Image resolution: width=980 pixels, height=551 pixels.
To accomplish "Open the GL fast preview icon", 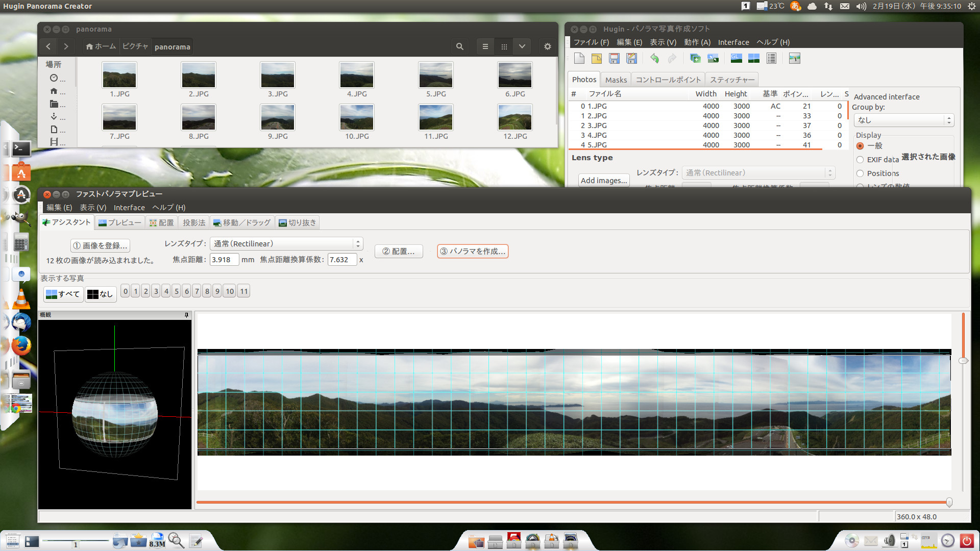I will pos(736,58).
